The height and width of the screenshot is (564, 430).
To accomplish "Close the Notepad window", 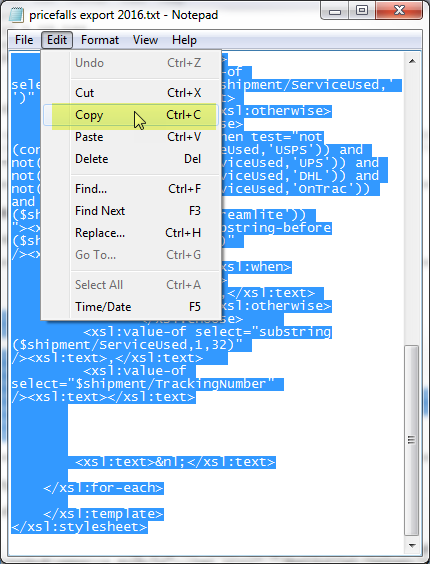I will 399,11.
